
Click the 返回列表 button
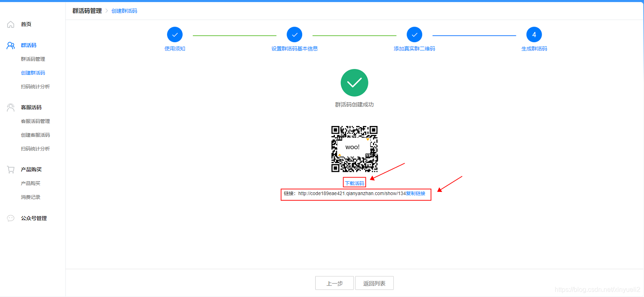(374, 283)
